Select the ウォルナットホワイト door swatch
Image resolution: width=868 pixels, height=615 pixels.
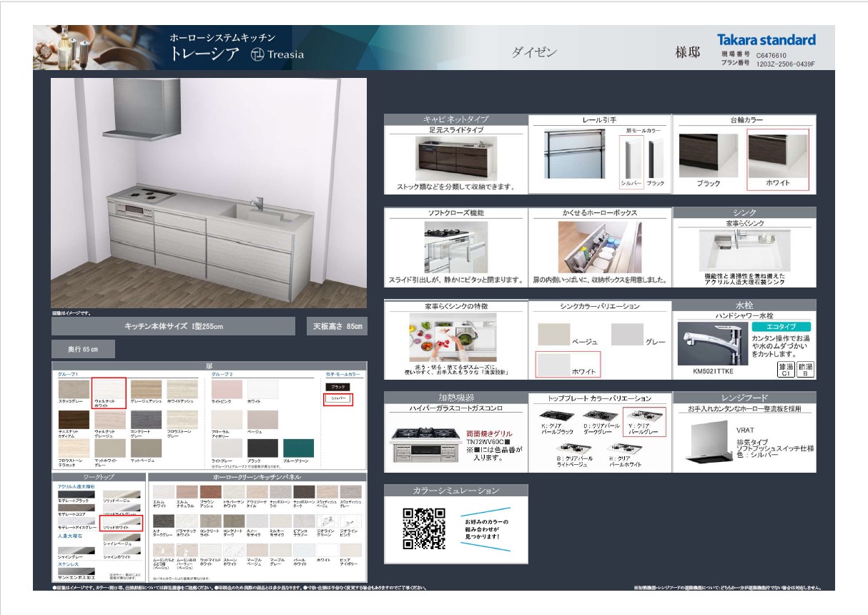point(110,389)
